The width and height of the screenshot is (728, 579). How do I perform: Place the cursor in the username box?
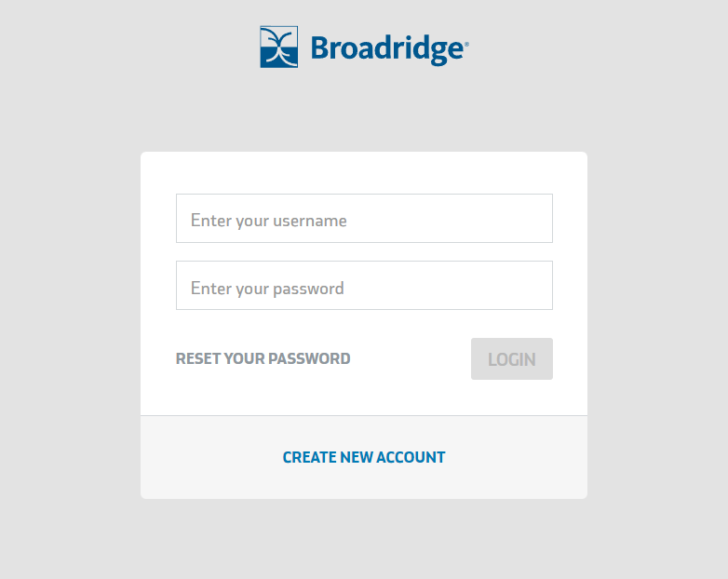364,218
